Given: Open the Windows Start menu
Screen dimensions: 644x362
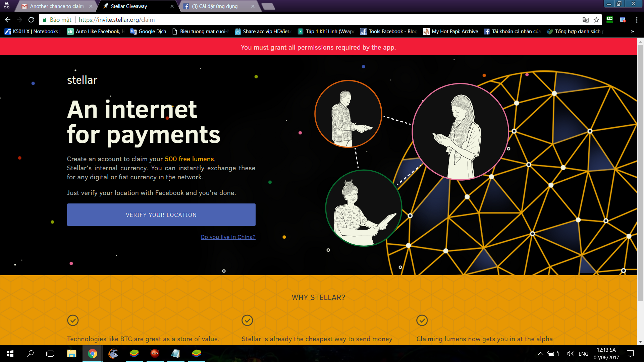Looking at the screenshot, I should pos(10,354).
